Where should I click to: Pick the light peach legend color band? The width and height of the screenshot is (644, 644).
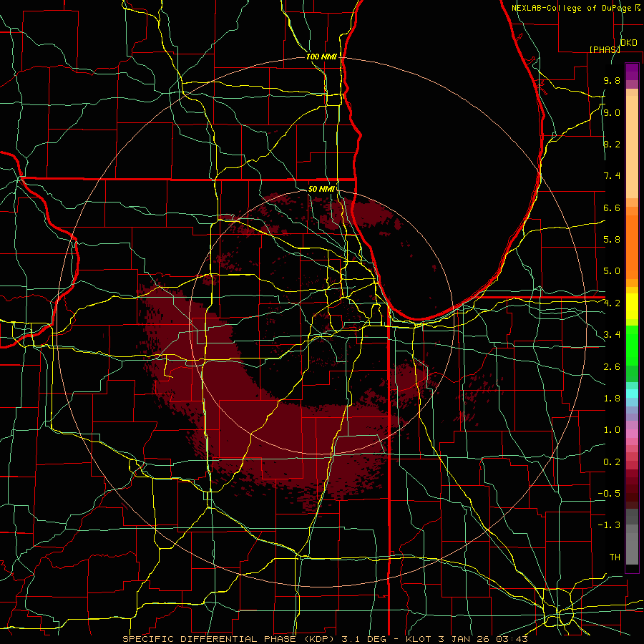632,147
